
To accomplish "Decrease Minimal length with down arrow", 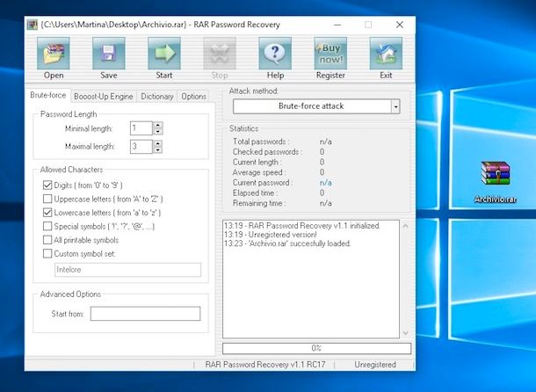I will [x=157, y=132].
